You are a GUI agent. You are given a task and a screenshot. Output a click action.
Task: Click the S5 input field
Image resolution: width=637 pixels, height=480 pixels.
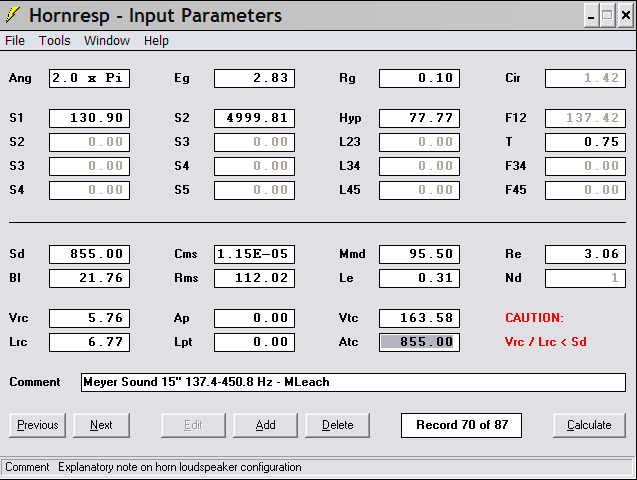254,190
